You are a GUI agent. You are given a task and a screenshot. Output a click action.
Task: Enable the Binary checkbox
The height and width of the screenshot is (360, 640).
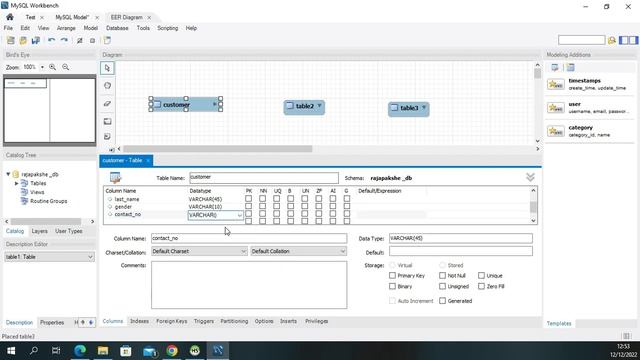point(393,286)
